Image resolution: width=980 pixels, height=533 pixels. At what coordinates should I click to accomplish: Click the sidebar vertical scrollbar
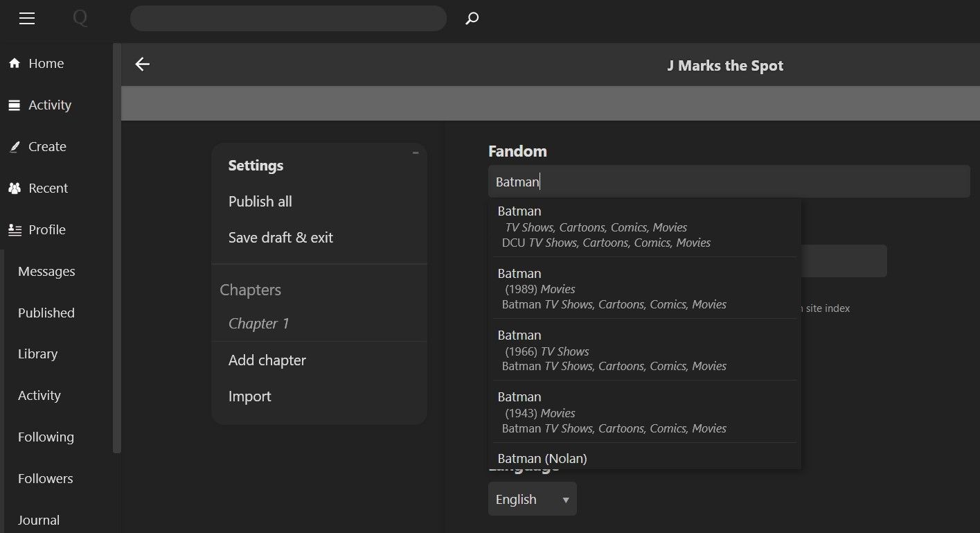click(117, 248)
